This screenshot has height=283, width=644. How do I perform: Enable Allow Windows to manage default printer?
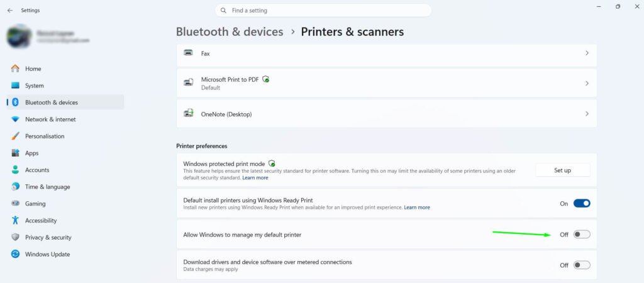582,235
